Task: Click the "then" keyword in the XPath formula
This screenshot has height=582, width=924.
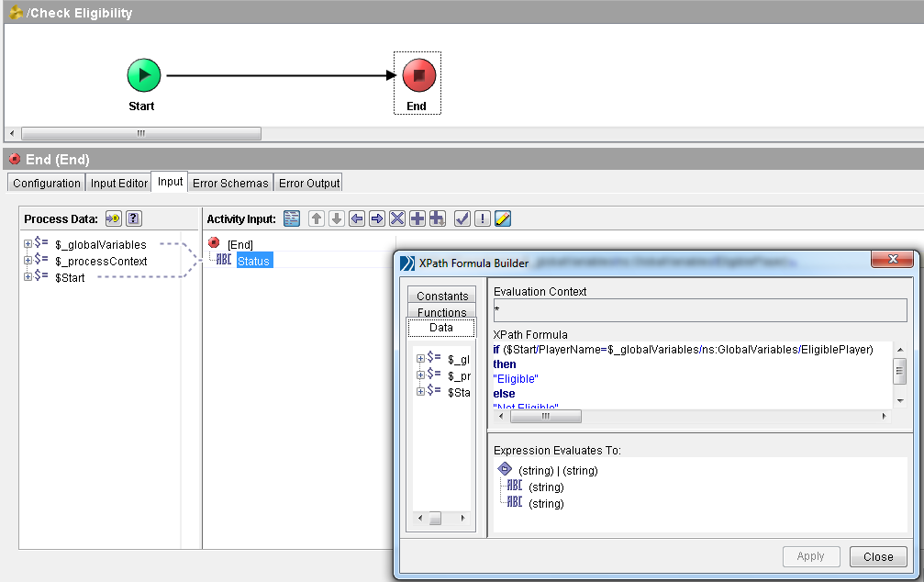Action: tap(505, 364)
